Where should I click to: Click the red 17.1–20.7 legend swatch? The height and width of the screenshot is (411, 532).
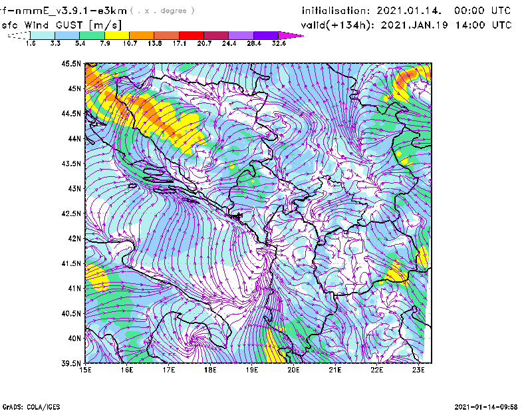(192, 35)
